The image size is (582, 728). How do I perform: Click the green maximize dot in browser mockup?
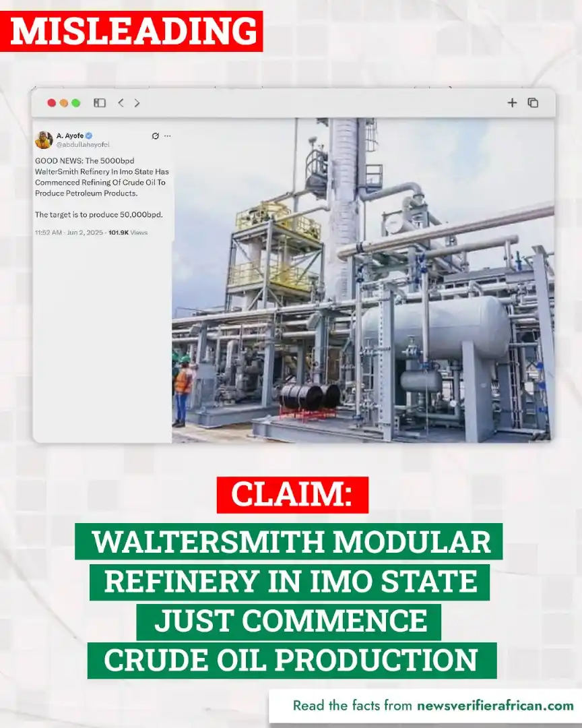coord(76,102)
